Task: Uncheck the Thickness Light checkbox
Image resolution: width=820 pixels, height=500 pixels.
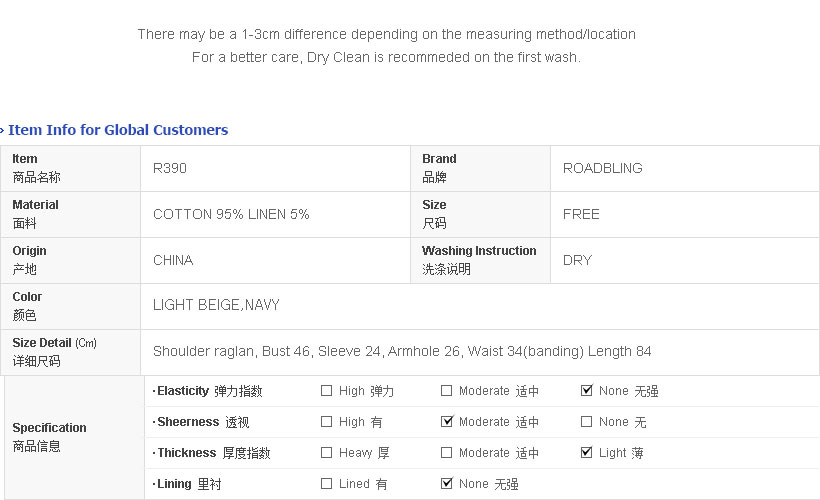Action: [586, 453]
